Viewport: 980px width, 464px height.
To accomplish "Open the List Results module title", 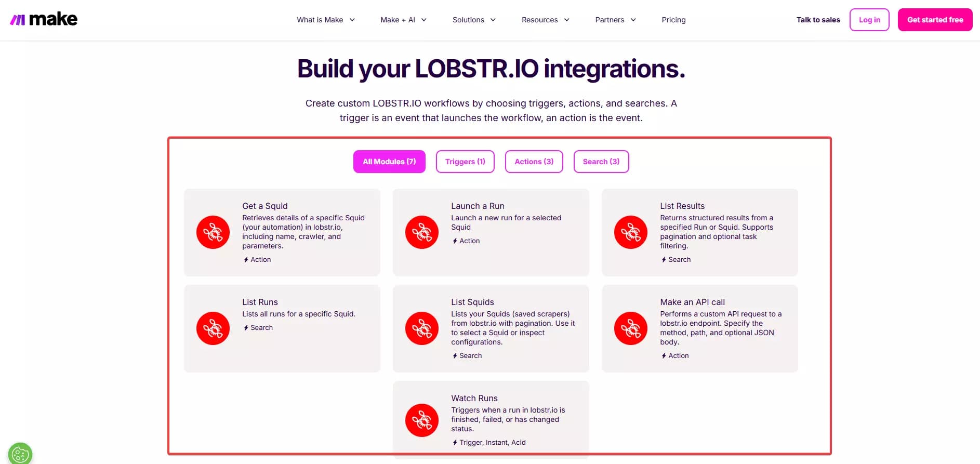I will tap(682, 206).
